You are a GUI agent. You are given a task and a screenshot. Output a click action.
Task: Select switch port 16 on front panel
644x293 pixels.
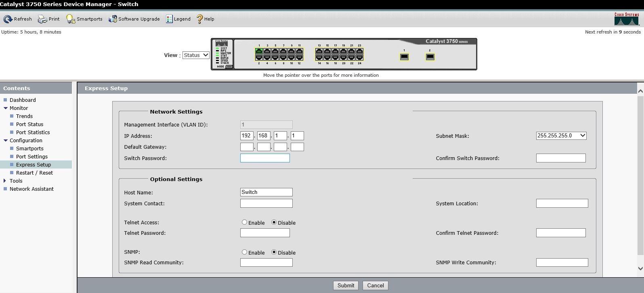click(327, 57)
